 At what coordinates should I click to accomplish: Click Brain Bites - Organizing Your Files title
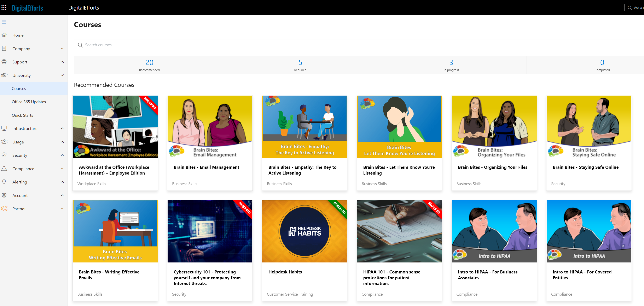(x=493, y=167)
